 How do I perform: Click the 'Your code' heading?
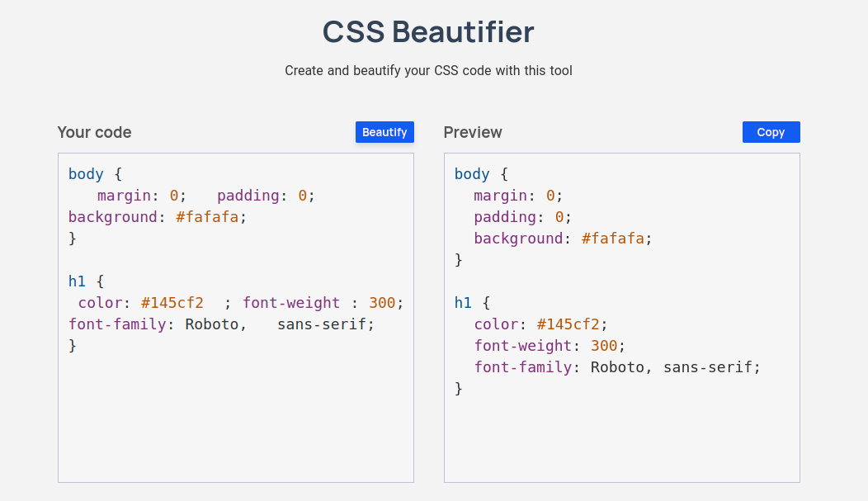click(94, 132)
